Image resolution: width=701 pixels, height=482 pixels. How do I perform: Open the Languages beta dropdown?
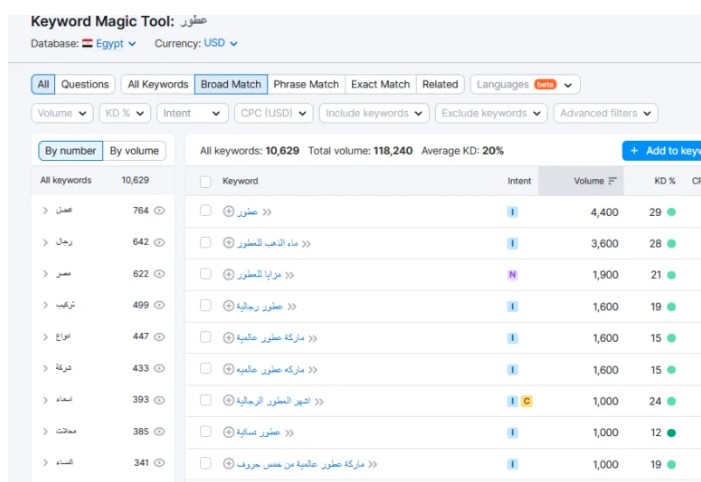(x=525, y=85)
